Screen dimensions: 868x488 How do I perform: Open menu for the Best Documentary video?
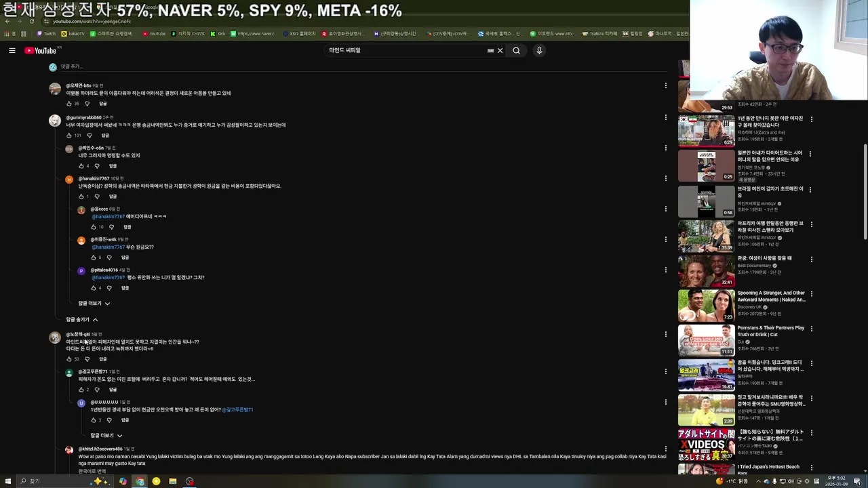[811, 259]
